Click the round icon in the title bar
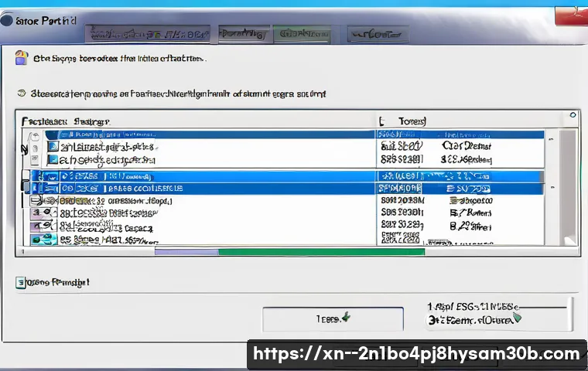 pyautogui.click(x=6, y=21)
